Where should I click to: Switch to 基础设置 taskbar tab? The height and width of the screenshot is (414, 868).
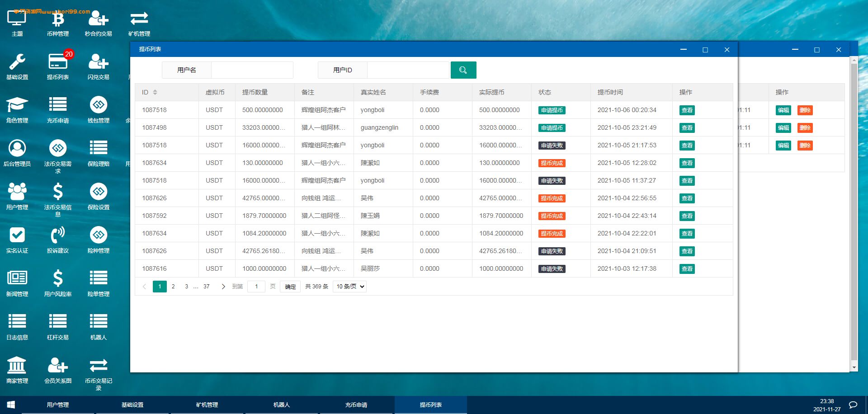[132, 405]
